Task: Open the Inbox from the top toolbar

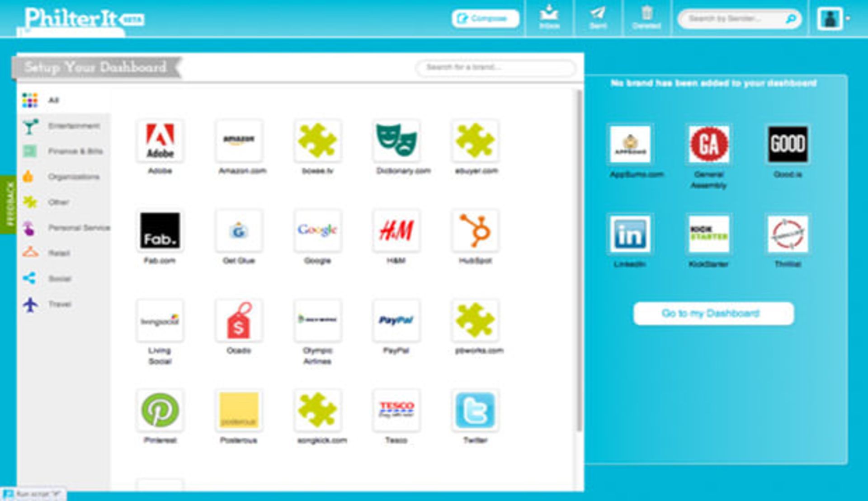Action: pyautogui.click(x=549, y=18)
